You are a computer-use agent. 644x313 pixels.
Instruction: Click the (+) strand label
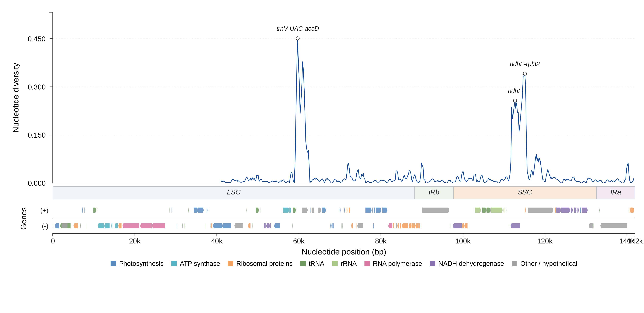[44, 211]
